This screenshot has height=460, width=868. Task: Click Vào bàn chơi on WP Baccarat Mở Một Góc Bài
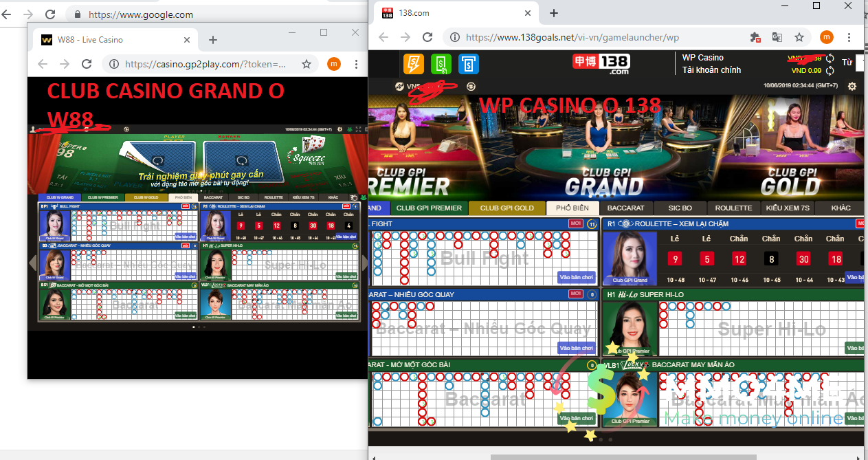coord(577,418)
